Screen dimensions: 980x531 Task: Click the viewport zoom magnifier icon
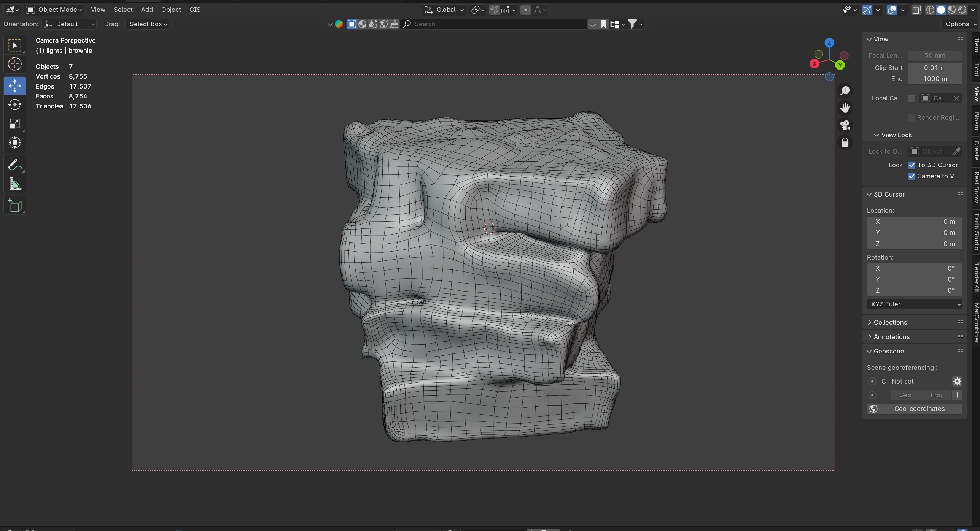(845, 91)
